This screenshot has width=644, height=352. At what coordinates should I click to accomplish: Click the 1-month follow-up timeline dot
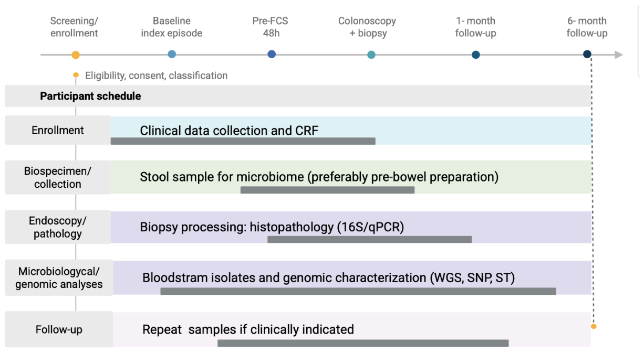click(476, 55)
